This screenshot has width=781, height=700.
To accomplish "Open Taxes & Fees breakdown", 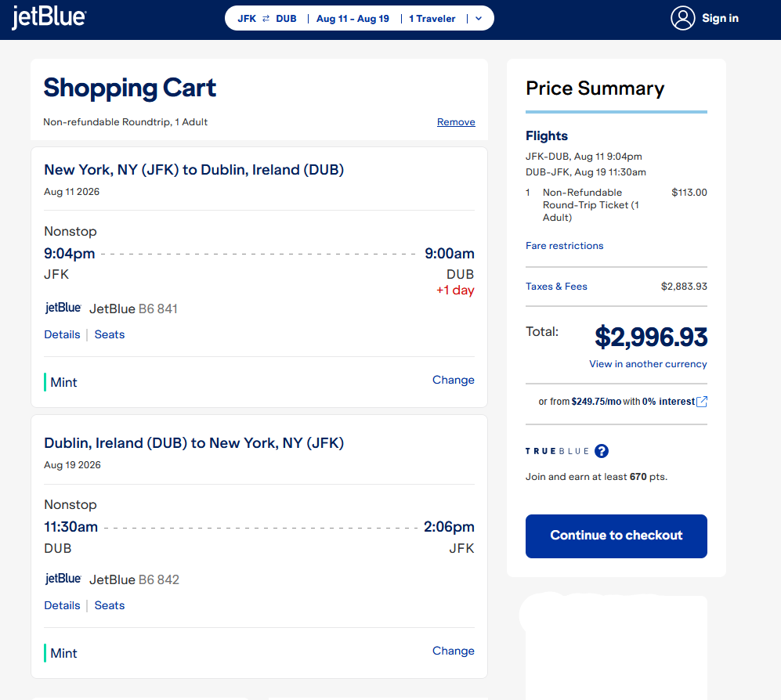I will click(x=556, y=287).
